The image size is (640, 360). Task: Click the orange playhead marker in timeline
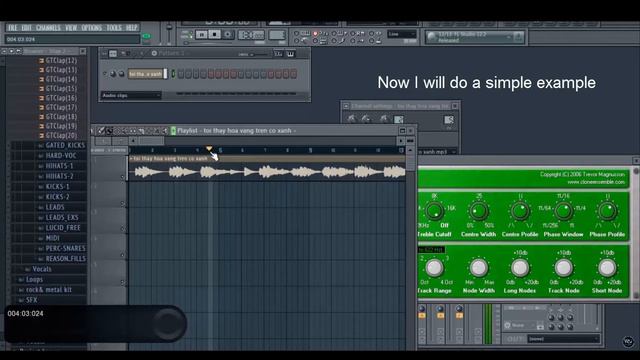tap(209, 149)
